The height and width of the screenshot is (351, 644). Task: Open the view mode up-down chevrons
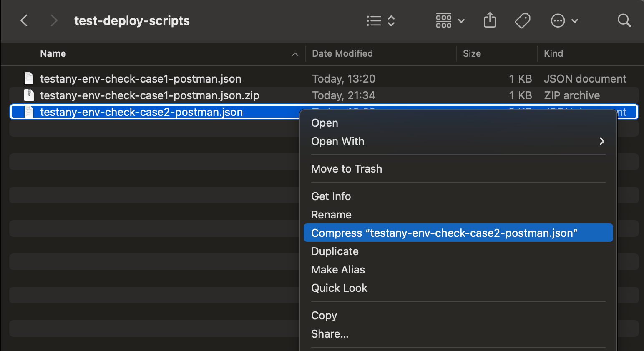coord(391,20)
